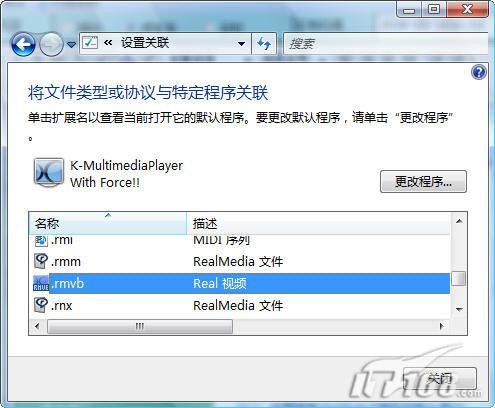Click the refresh arrows button
The height and width of the screenshot is (408, 495).
click(264, 44)
